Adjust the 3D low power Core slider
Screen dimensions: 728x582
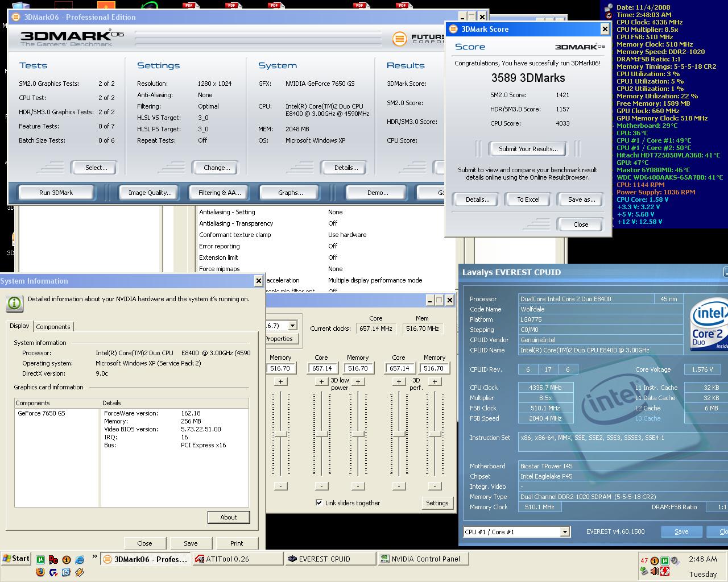pyautogui.click(x=321, y=434)
